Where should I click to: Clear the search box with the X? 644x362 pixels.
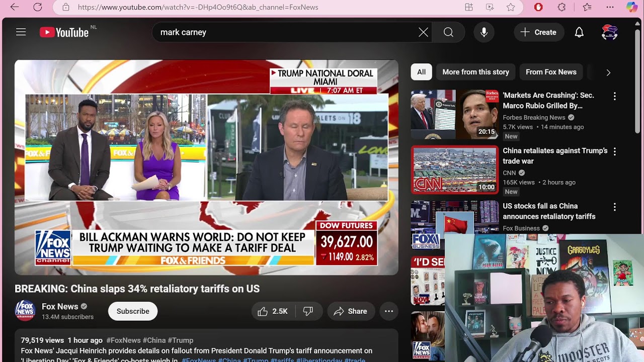click(424, 32)
